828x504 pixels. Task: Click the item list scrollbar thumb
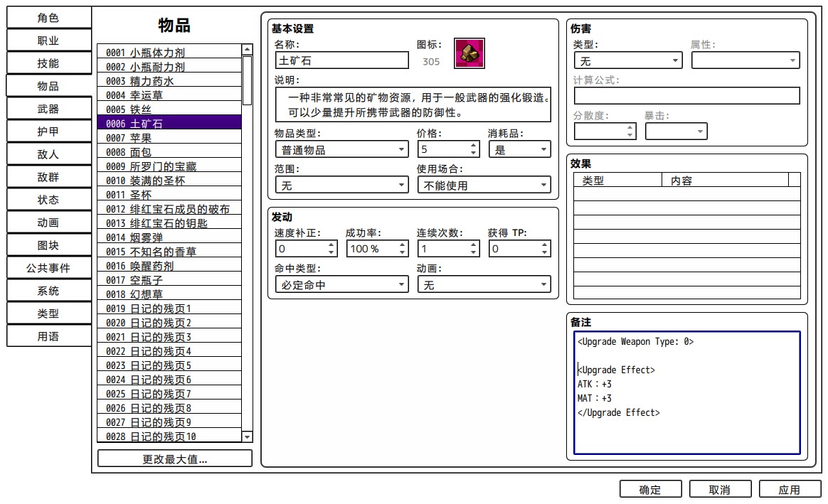[247, 81]
